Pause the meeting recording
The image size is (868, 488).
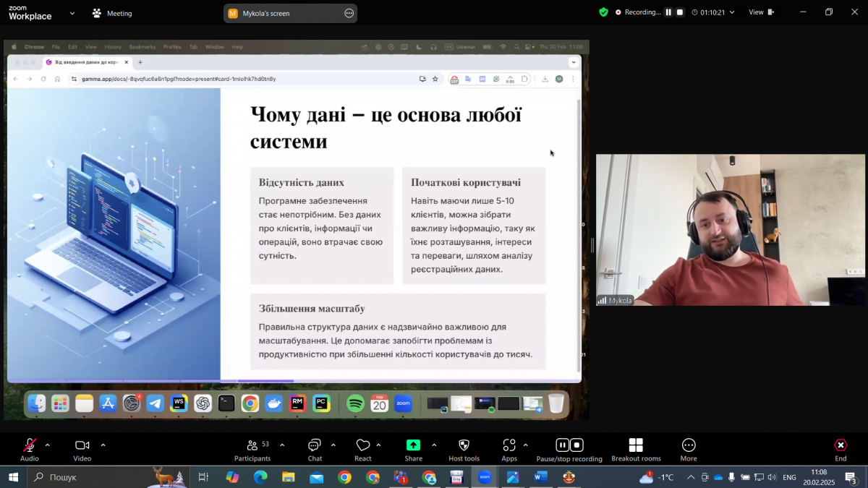pos(562,445)
